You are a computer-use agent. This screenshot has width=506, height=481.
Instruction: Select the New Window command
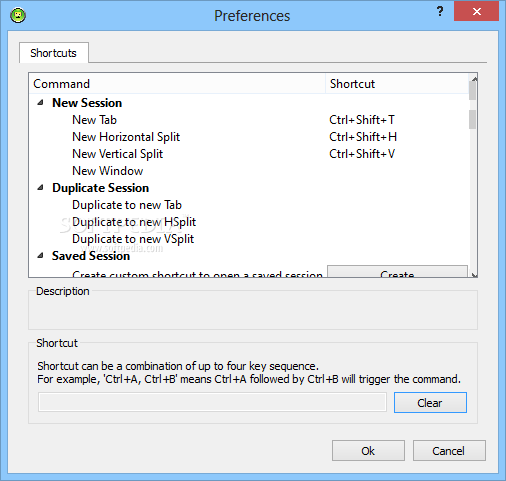(x=108, y=171)
